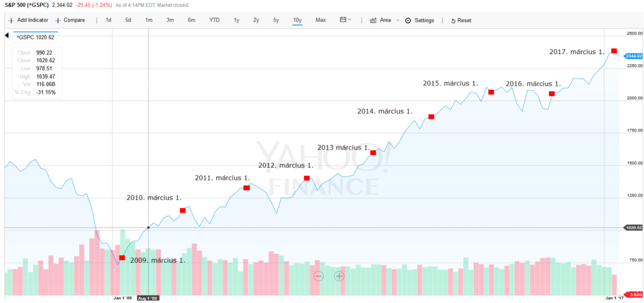Viewport: 644px width, 303px height.
Task: Select the 5y time range
Action: pyautogui.click(x=276, y=20)
